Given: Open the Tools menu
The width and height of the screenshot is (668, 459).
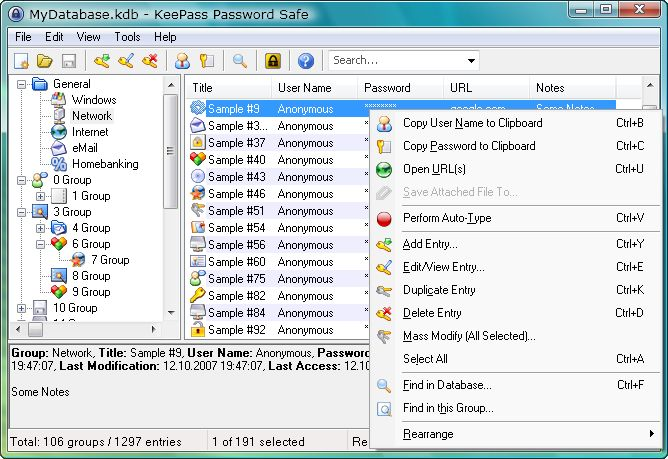Looking at the screenshot, I should 127,37.
